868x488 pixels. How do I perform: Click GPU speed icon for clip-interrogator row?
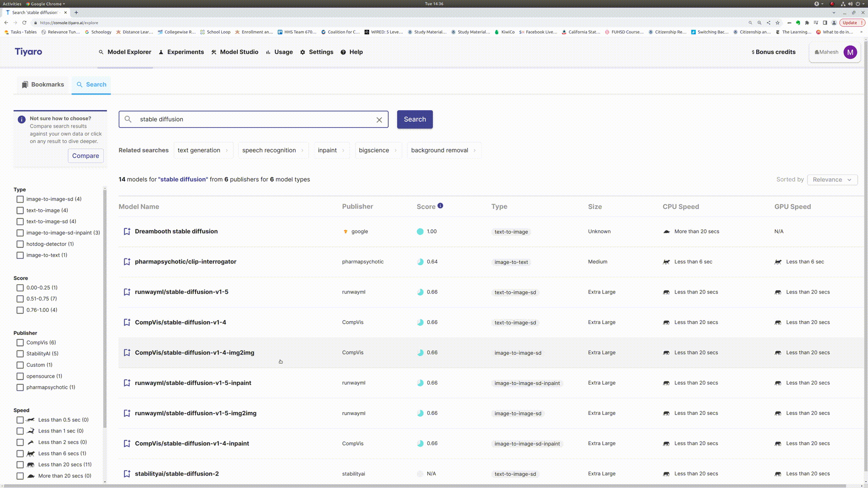(778, 262)
